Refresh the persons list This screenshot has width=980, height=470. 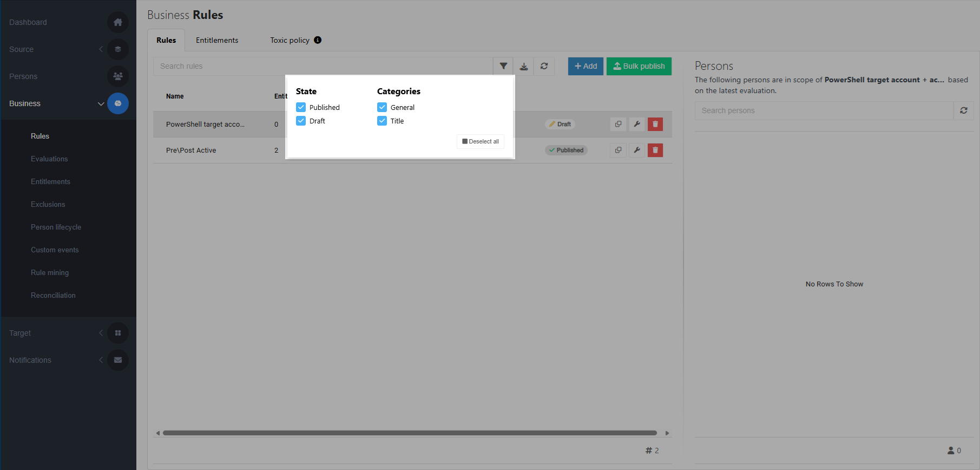pos(964,110)
